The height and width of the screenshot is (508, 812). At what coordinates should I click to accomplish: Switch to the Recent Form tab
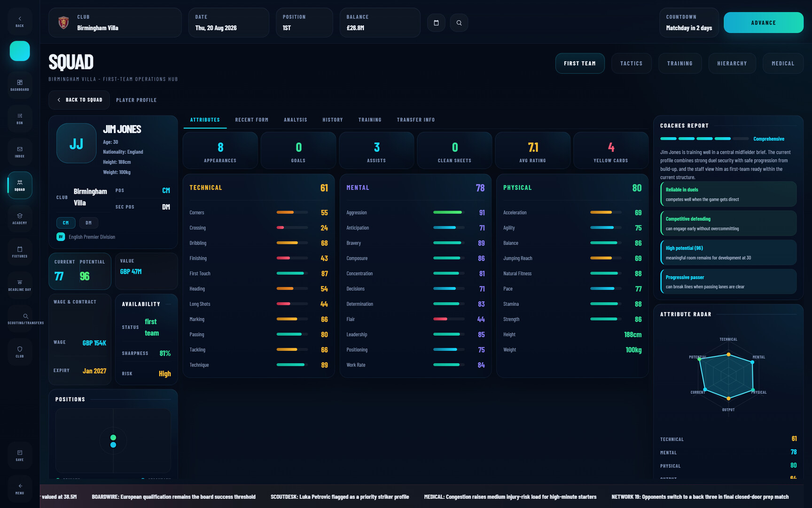pos(251,120)
